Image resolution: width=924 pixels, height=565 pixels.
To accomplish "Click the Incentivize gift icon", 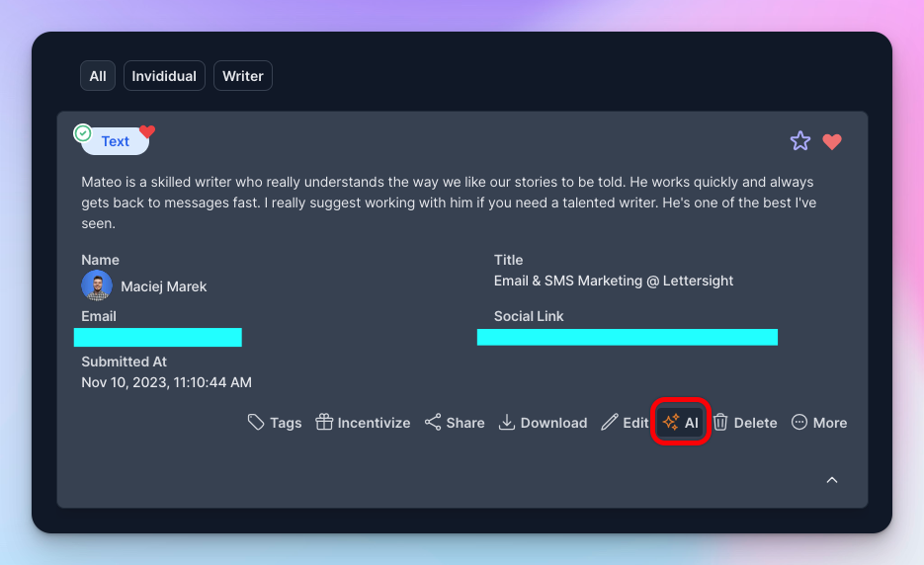I will coord(324,423).
